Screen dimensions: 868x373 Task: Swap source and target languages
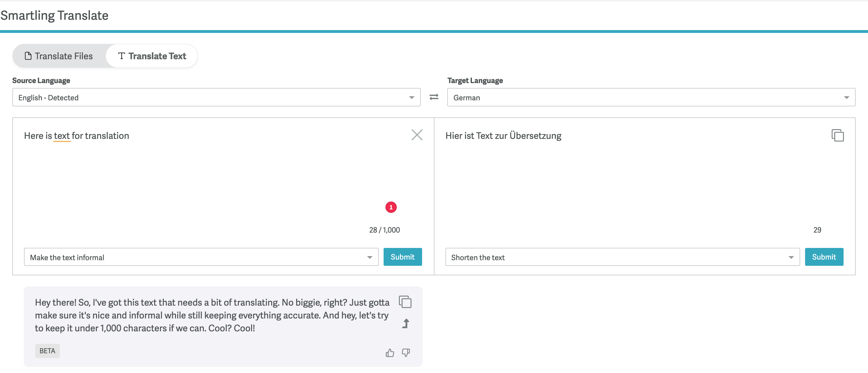pos(434,97)
